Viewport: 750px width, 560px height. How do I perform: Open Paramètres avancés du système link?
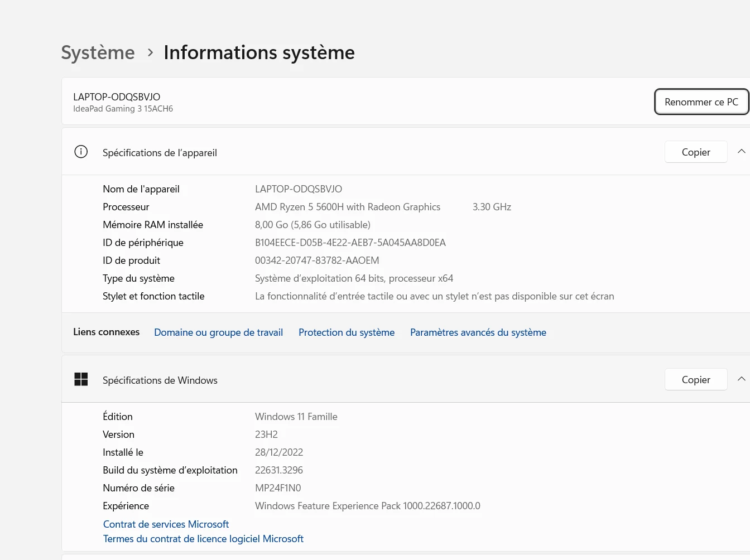478,332
